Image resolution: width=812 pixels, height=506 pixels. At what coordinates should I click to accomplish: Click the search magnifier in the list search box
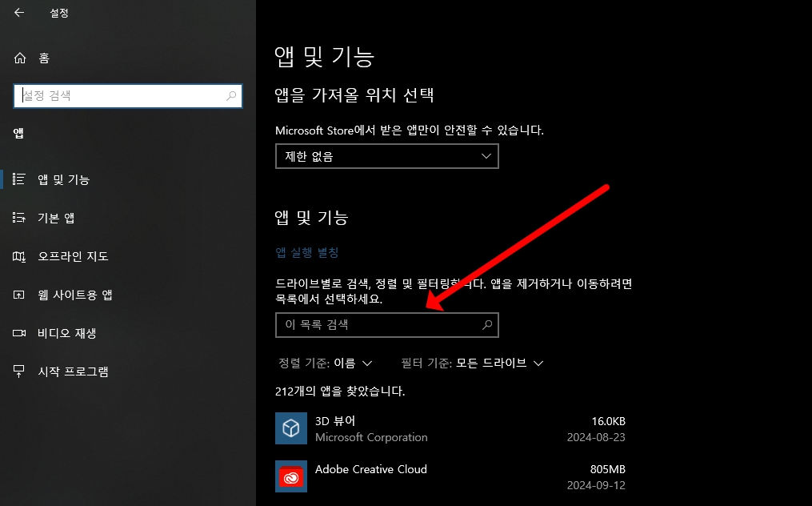point(486,325)
